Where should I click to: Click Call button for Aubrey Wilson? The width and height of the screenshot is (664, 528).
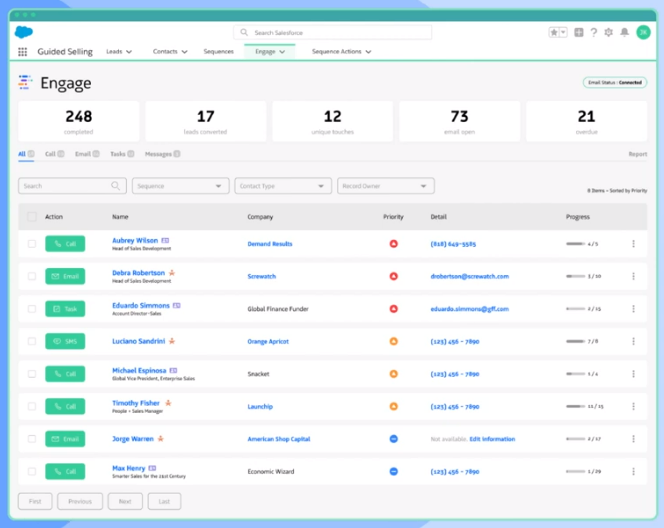click(65, 244)
